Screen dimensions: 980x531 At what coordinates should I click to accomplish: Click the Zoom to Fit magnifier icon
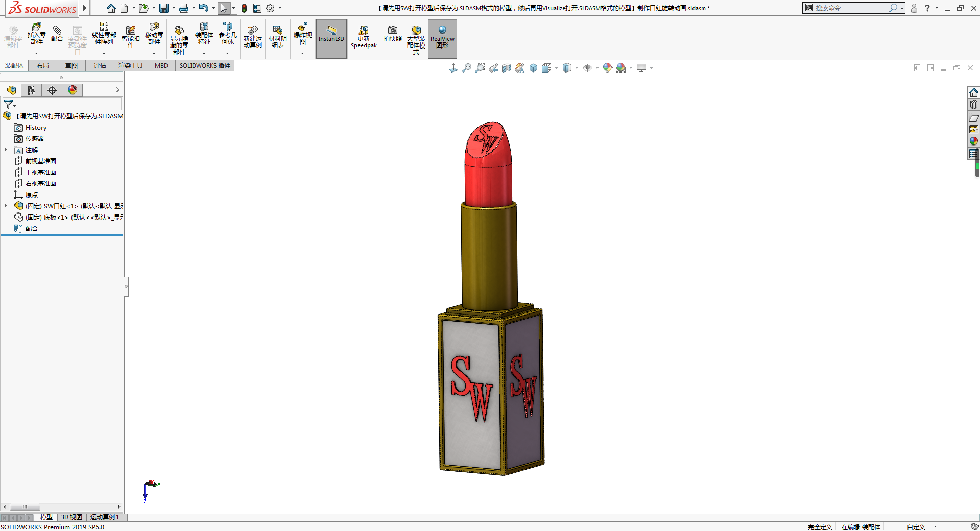click(467, 68)
